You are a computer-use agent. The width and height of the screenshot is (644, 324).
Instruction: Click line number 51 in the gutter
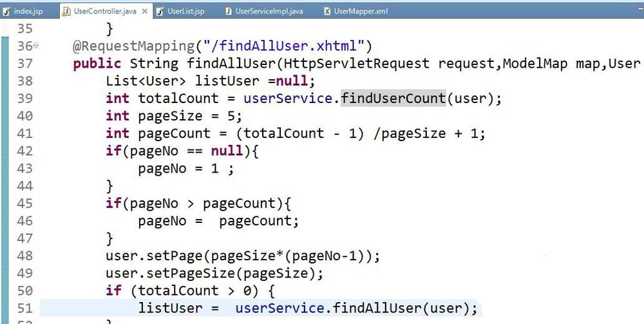tap(24, 307)
